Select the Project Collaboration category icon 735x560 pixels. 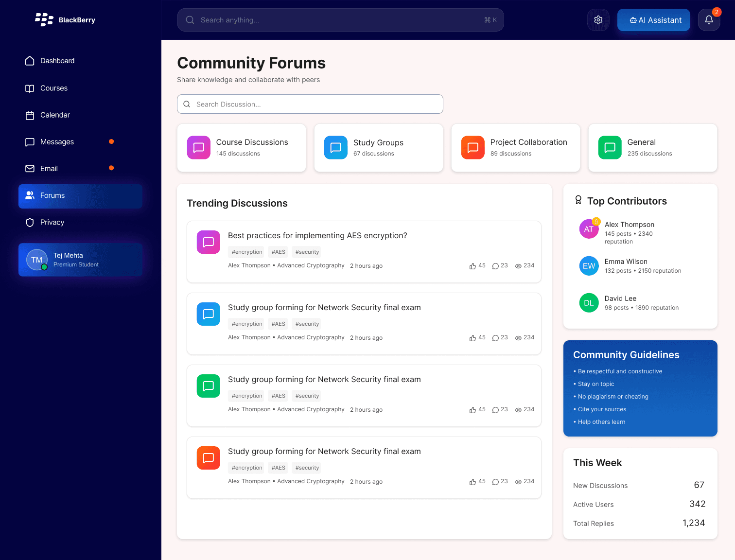[472, 147]
